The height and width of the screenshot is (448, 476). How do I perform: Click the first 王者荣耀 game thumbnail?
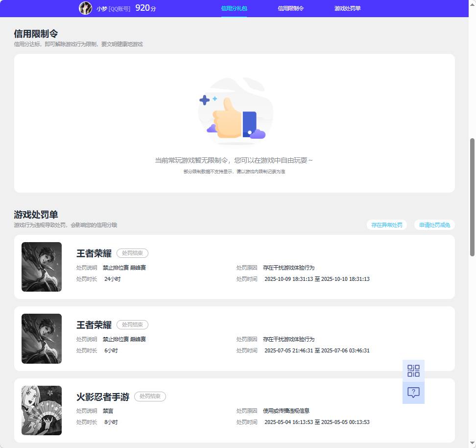[x=42, y=267]
